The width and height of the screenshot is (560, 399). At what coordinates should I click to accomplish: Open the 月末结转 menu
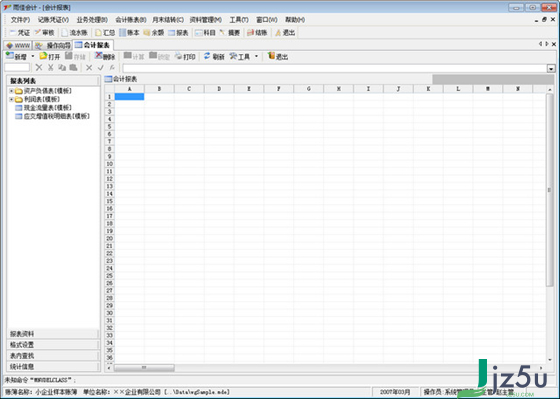coord(168,20)
